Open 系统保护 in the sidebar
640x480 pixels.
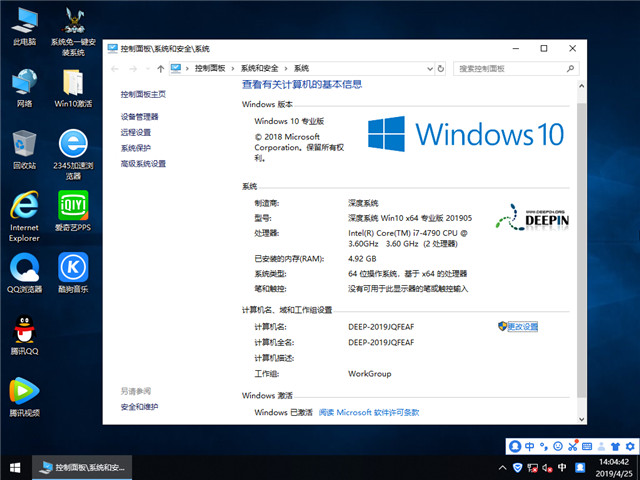(x=136, y=148)
